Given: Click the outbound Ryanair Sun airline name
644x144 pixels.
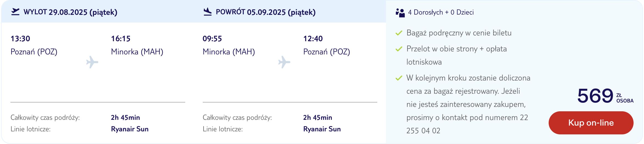Looking at the screenshot, I should click(x=130, y=129).
